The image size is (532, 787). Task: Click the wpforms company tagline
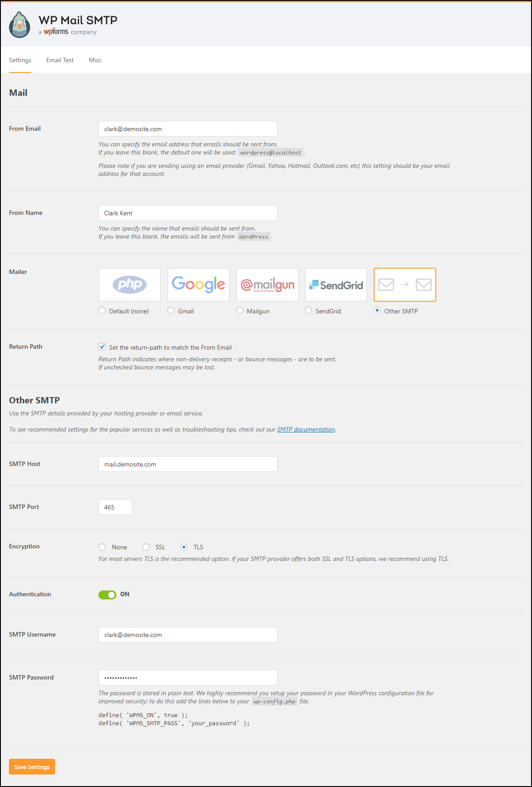(x=68, y=32)
